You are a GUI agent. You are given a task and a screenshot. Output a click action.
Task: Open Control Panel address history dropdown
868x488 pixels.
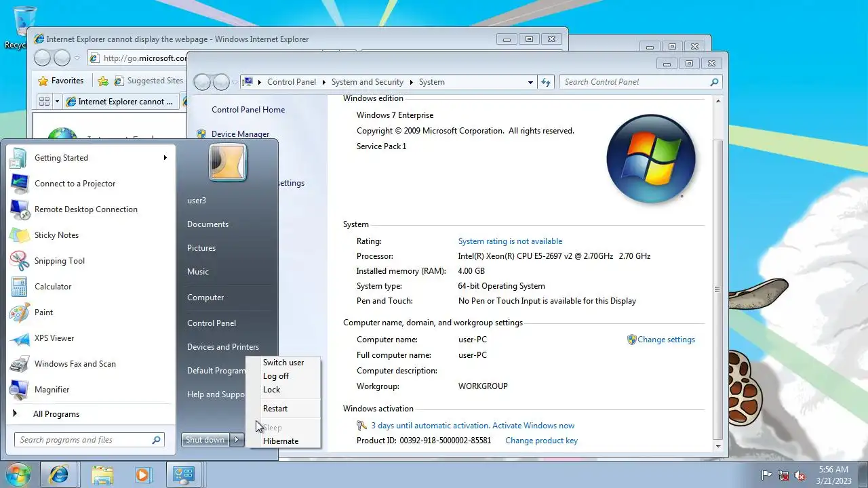point(530,82)
